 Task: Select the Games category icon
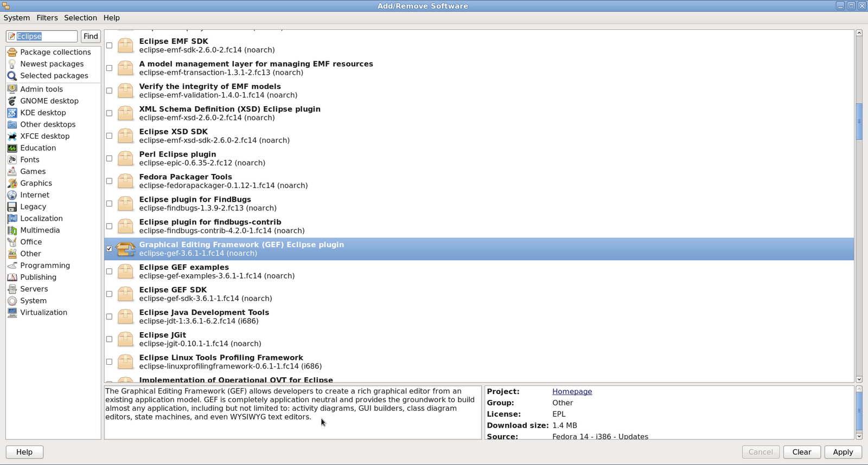tap(12, 171)
